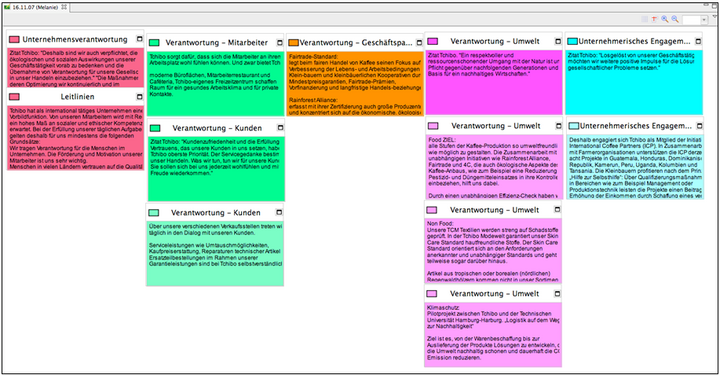The width and height of the screenshot is (720, 375).
Task: Click pink icon of Umwelt Klimaschutz card
Action: click(x=432, y=294)
